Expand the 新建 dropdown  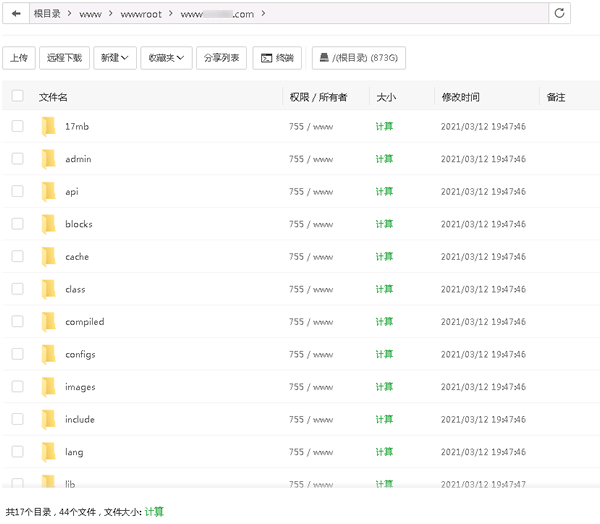tap(115, 58)
